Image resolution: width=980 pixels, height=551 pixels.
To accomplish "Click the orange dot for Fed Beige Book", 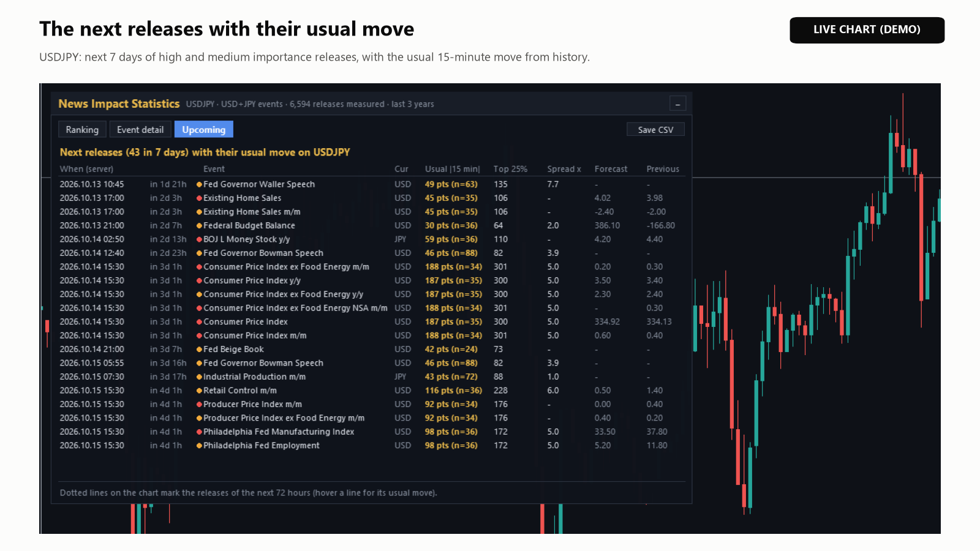I will point(199,350).
